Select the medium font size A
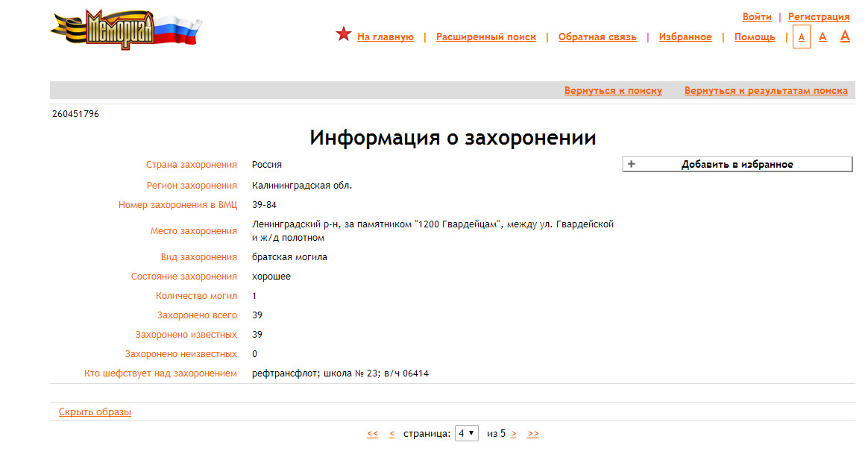868x451 pixels. [823, 37]
